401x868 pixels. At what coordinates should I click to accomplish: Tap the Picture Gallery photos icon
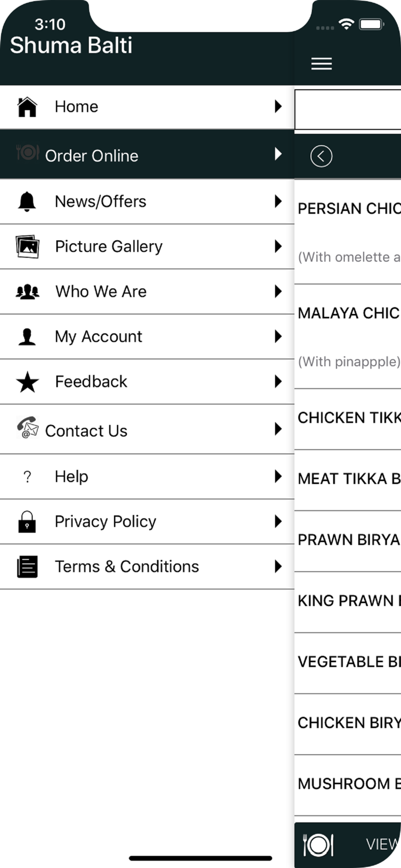[x=27, y=247]
